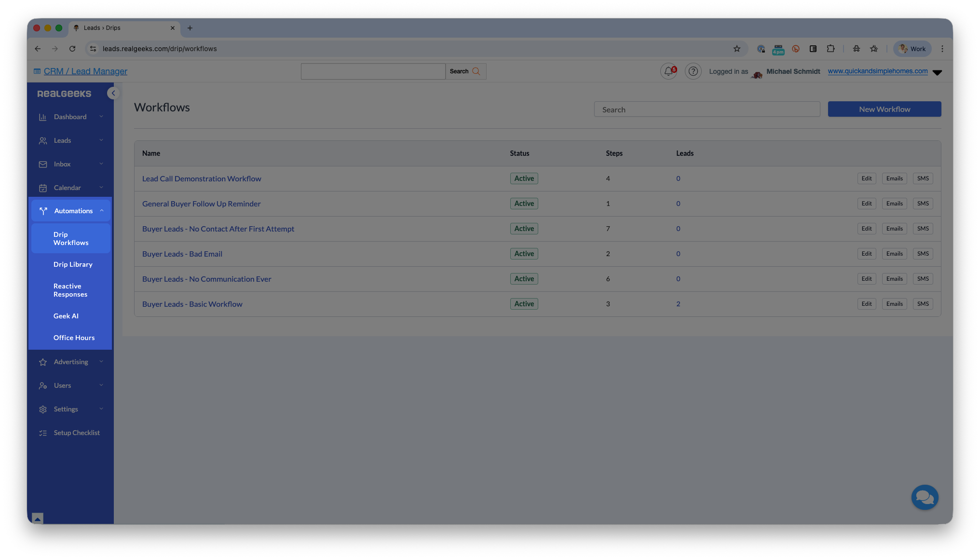This screenshot has width=980, height=560.
Task: Open the live chat bubble icon
Action: coord(925,497)
